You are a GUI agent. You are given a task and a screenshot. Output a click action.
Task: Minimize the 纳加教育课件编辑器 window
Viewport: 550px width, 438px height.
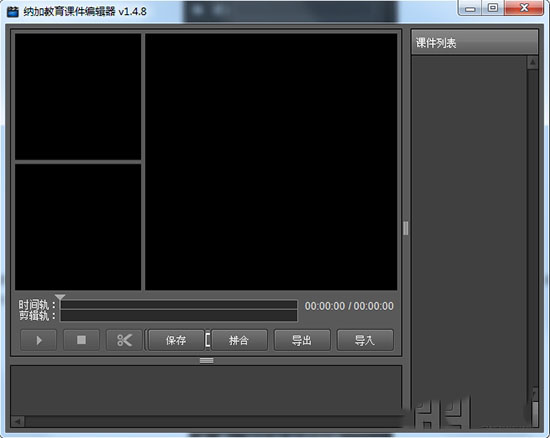(x=470, y=8)
